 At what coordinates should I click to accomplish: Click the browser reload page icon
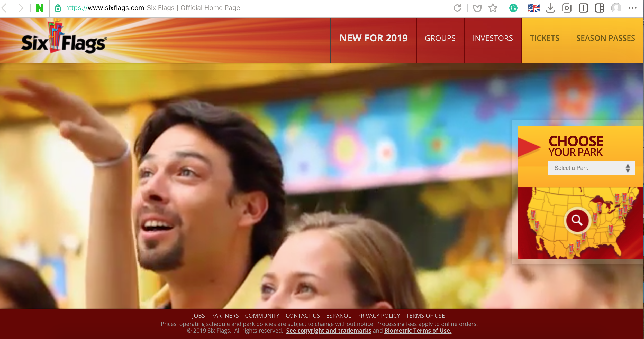tap(457, 8)
